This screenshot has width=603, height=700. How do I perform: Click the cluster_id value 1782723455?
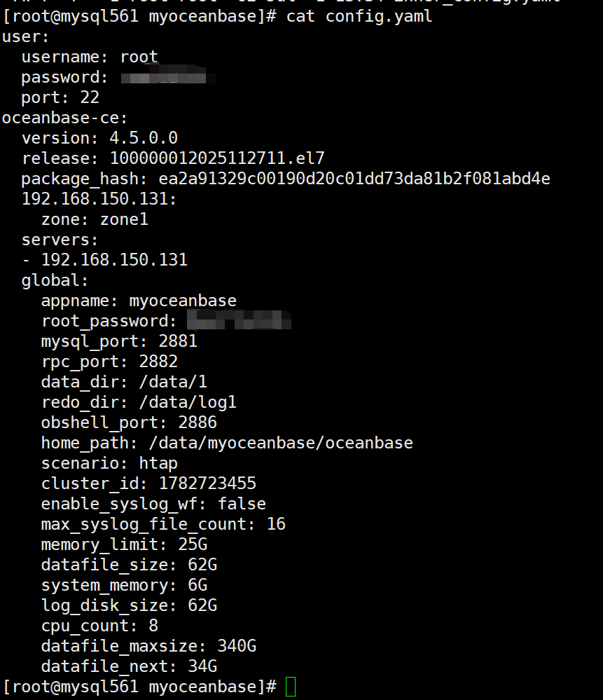(x=207, y=483)
